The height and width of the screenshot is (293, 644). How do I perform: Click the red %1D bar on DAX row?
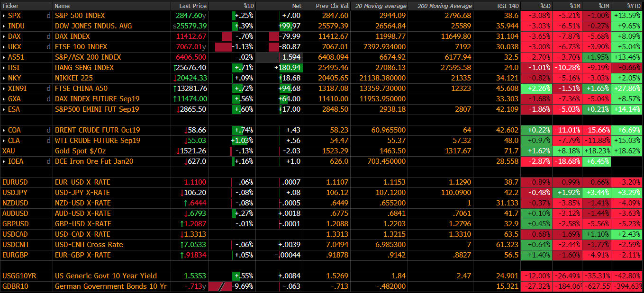227,36
